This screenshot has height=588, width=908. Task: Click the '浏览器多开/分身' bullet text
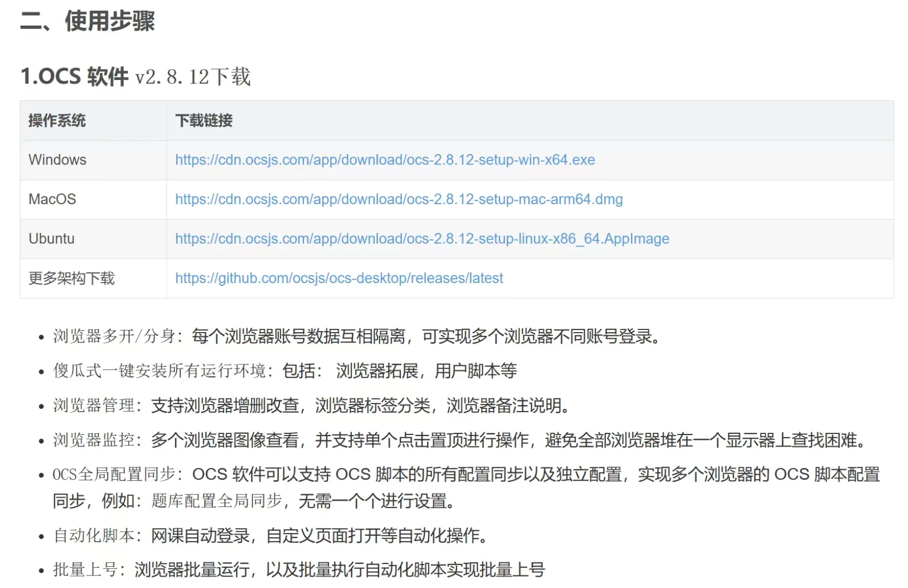tap(114, 336)
